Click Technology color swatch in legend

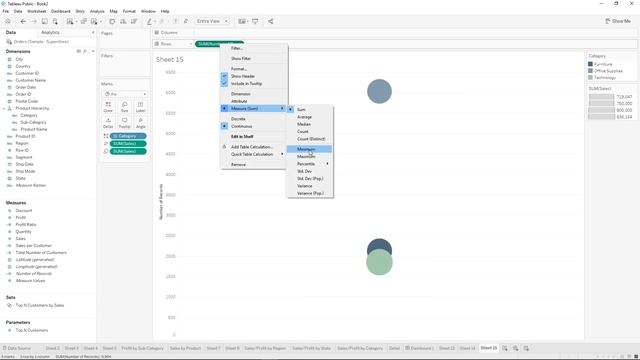(x=590, y=77)
